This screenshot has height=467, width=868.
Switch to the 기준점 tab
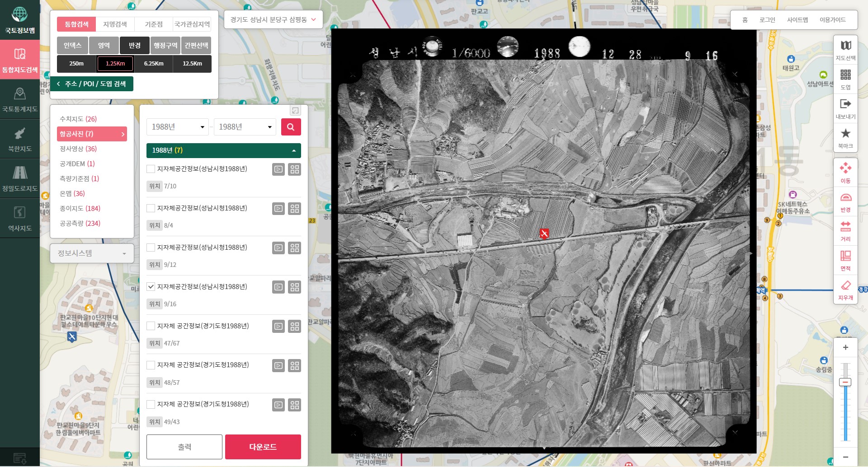[154, 24]
